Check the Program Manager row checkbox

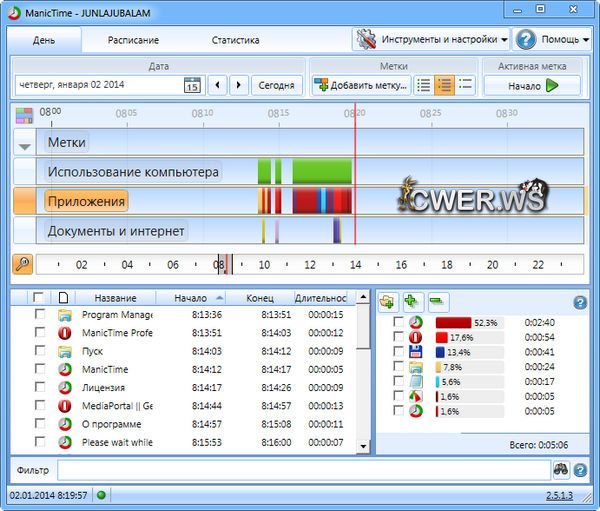pos(39,314)
